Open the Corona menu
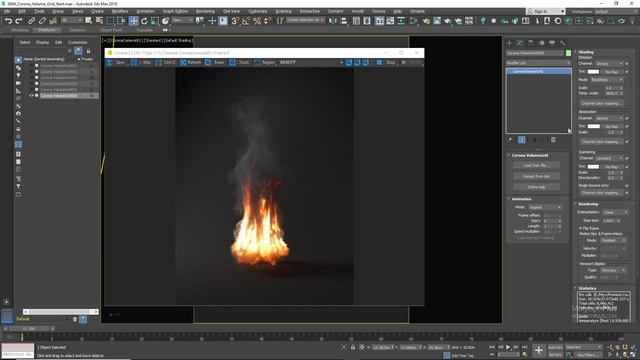 tap(378, 11)
